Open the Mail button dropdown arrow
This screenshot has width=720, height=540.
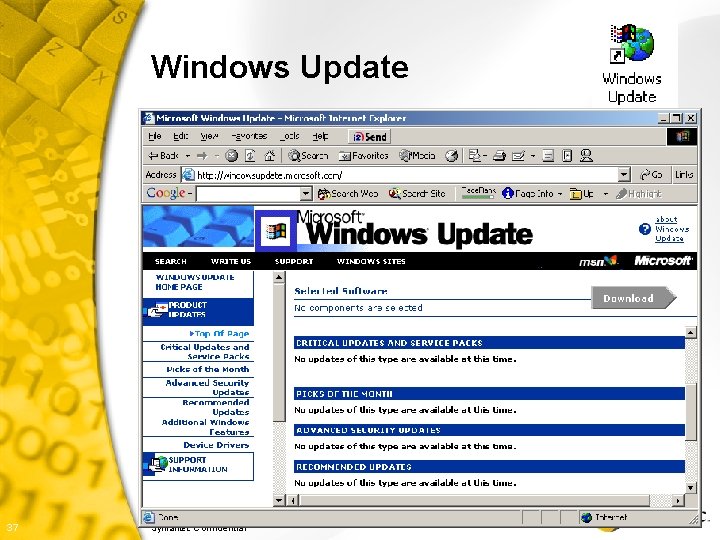(484, 156)
